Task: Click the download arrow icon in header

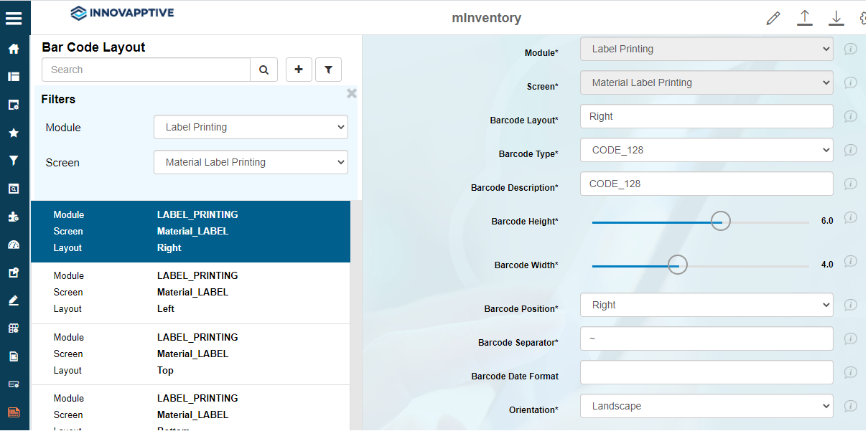Action: point(836,19)
